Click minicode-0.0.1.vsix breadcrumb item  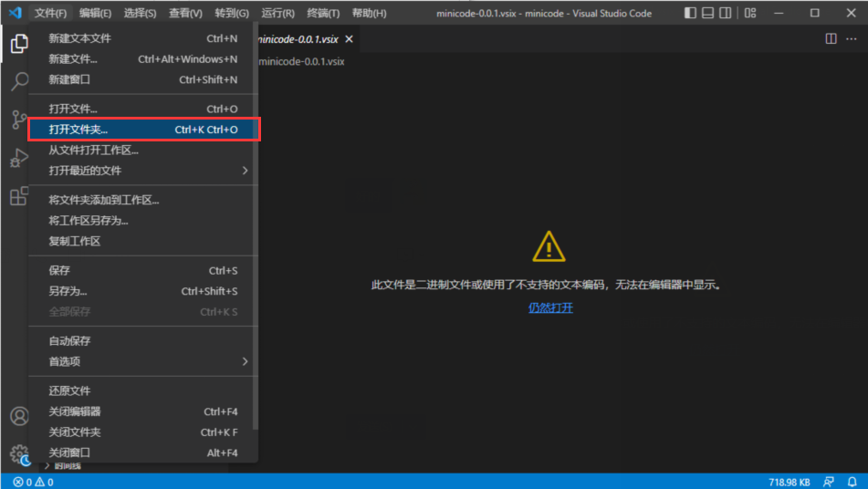(x=302, y=61)
